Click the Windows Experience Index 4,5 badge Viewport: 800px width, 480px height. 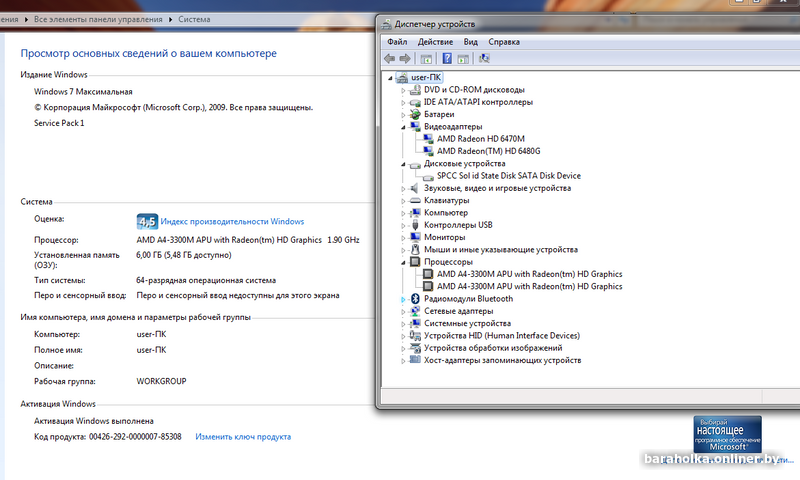[147, 221]
